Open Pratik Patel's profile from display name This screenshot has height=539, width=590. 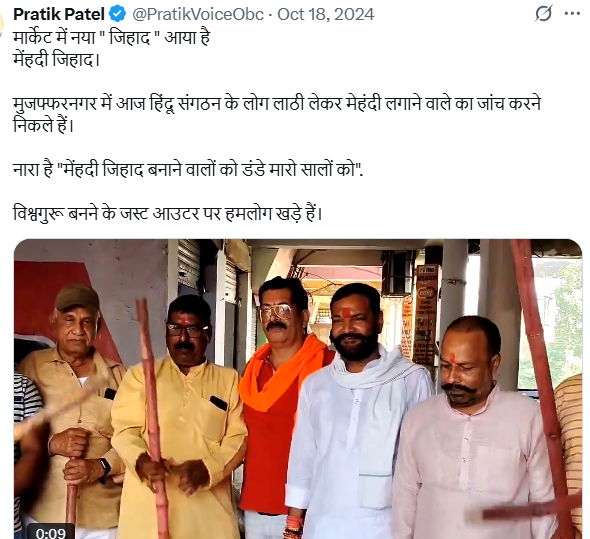(59, 14)
